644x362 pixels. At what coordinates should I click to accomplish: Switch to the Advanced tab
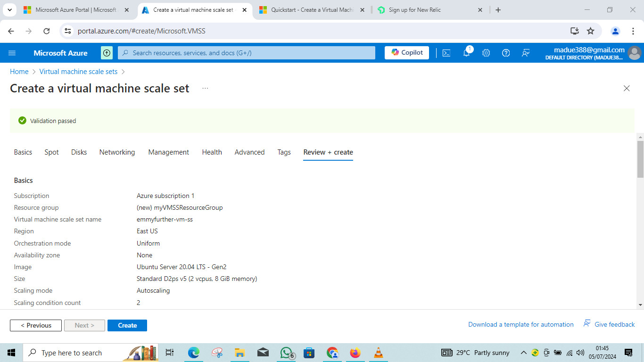point(250,152)
